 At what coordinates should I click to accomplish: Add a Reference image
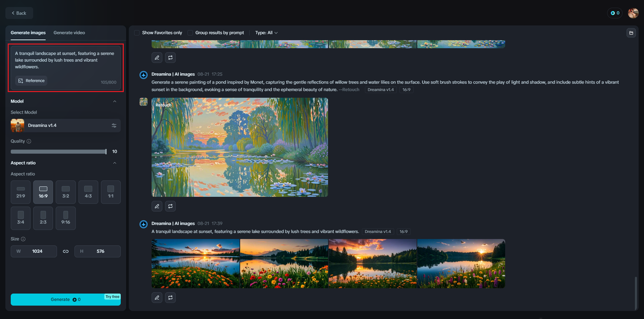31,80
